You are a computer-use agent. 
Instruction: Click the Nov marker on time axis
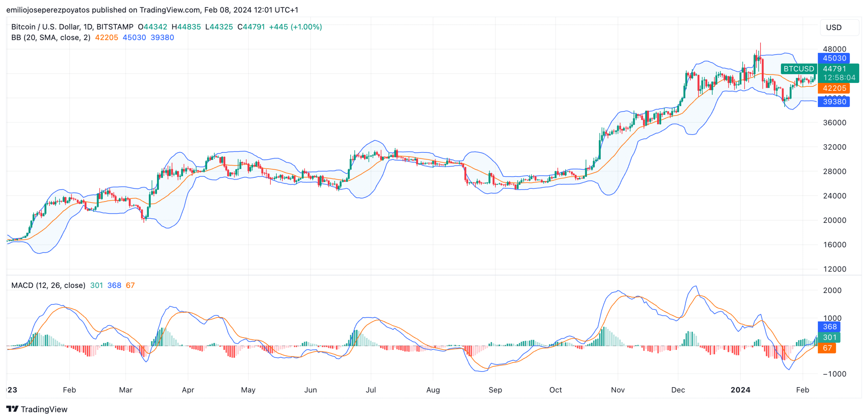coord(617,390)
